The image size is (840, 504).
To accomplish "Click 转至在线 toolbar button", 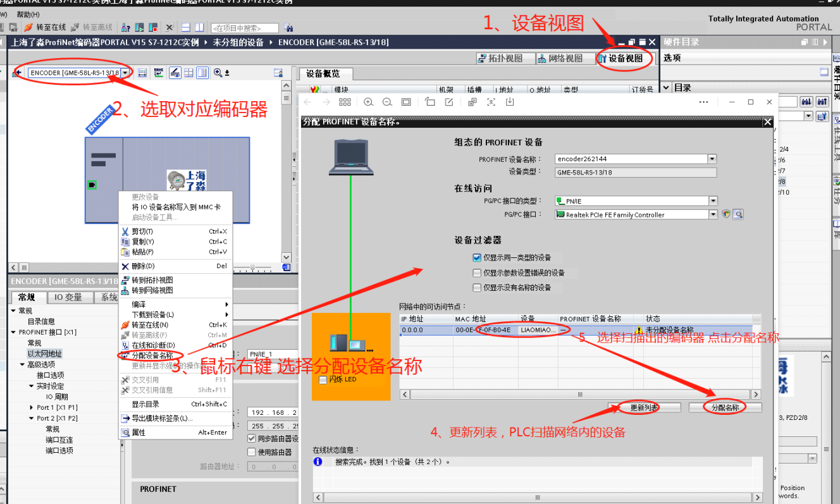I will click(45, 27).
